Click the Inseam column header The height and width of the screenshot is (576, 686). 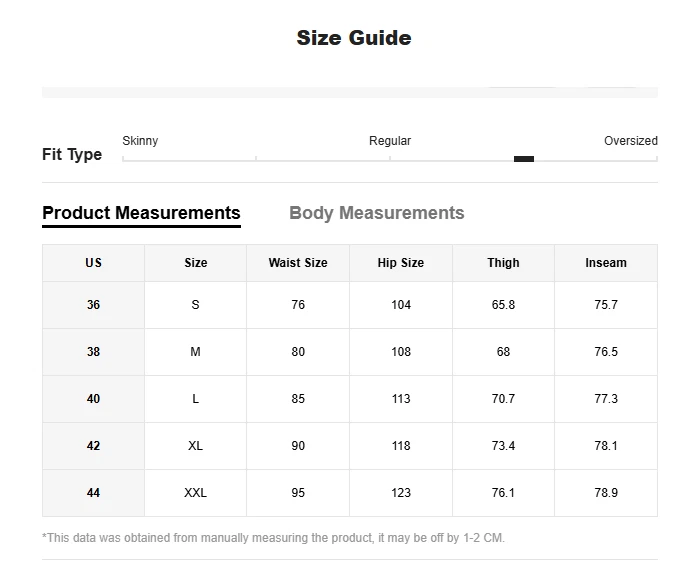click(606, 263)
